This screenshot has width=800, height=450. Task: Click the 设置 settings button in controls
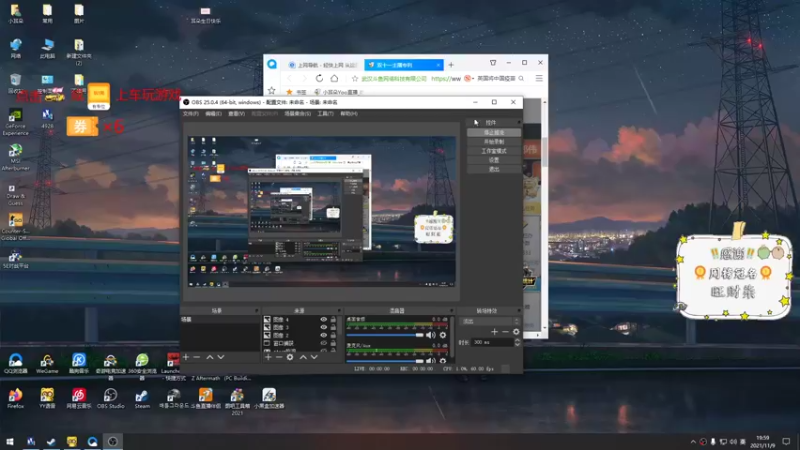coord(494,160)
